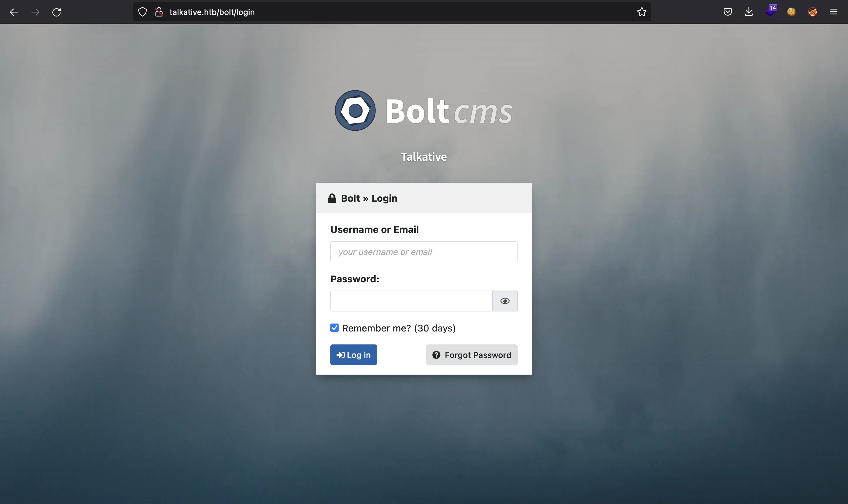Viewport: 848px width, 504px height.
Task: Open the cookie extension icon
Action: [791, 12]
